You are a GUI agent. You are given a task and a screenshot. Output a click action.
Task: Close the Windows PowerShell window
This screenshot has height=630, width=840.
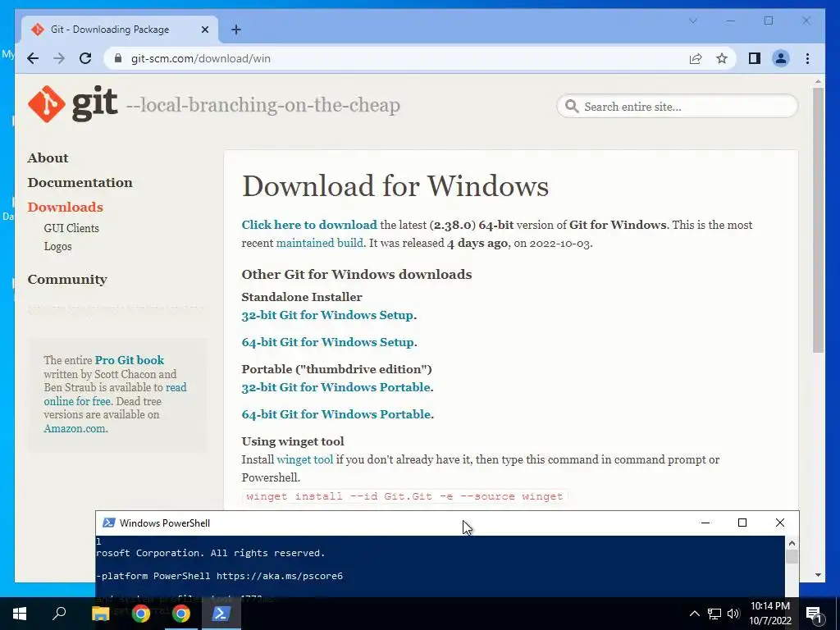[780, 523]
